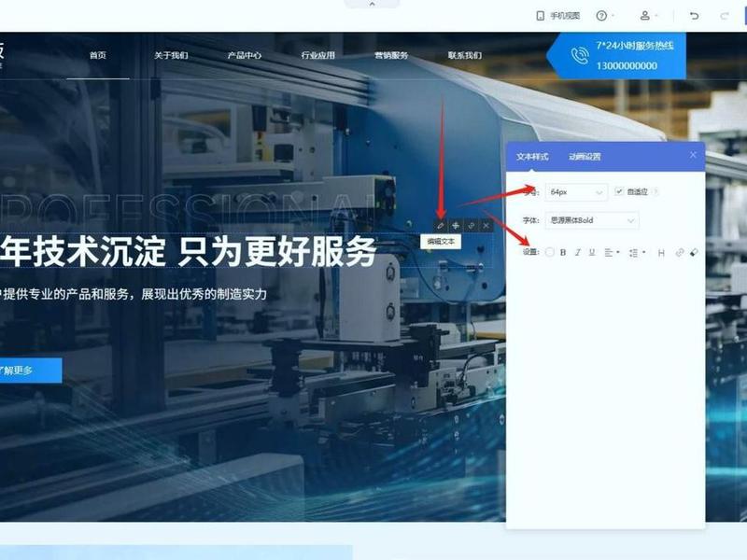This screenshot has width=747, height=560.
Task: Open the 首页 nav item
Action: point(98,55)
